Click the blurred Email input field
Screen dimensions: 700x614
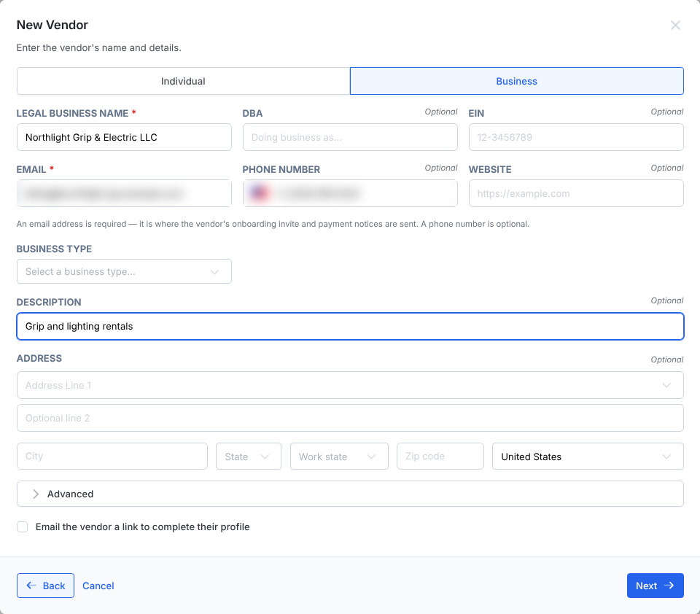click(x=124, y=193)
